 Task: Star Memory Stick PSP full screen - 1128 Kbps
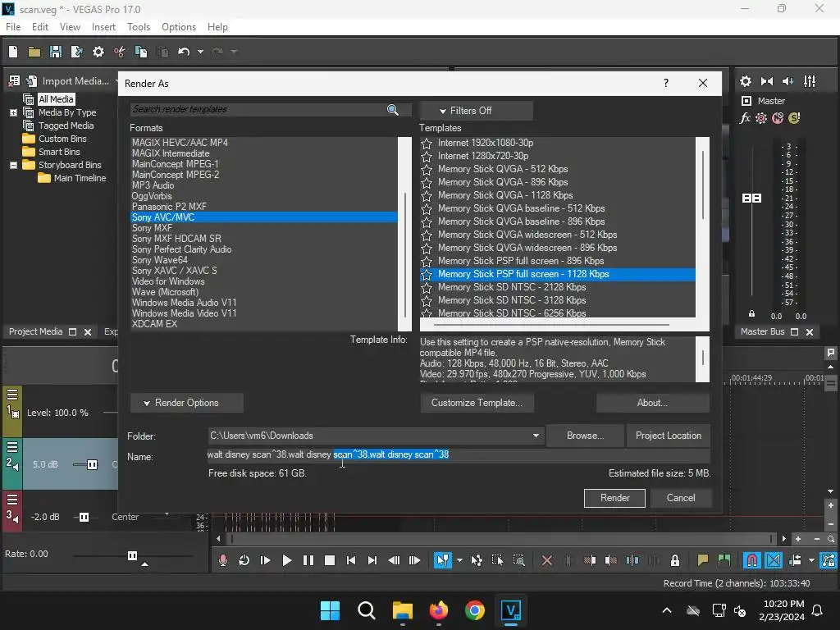tap(427, 274)
